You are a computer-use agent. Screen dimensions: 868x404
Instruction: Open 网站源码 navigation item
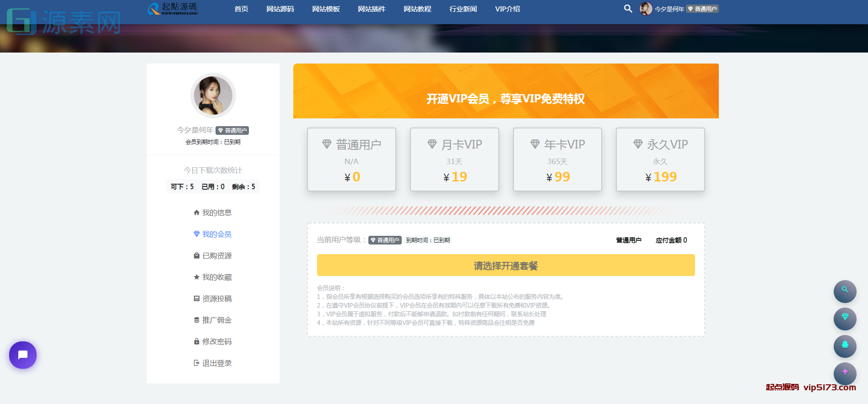coord(280,9)
